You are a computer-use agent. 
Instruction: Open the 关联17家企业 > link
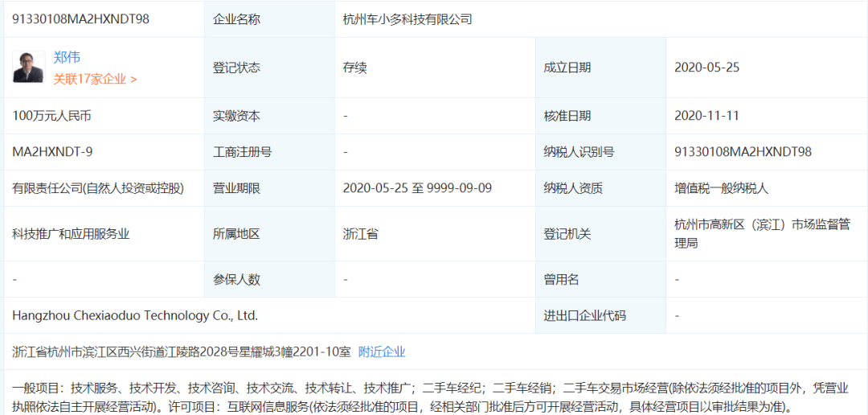click(95, 80)
